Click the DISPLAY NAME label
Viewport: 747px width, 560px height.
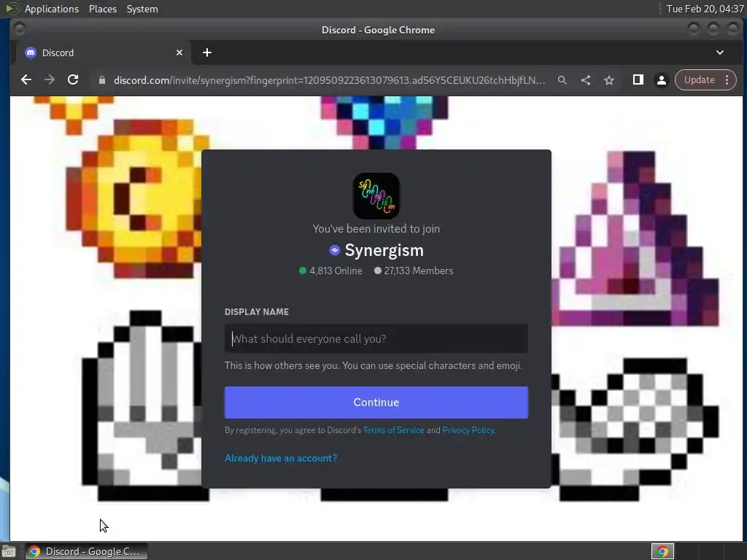(257, 312)
